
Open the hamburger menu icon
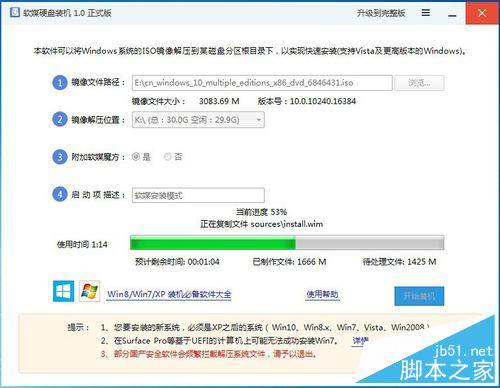(x=425, y=13)
